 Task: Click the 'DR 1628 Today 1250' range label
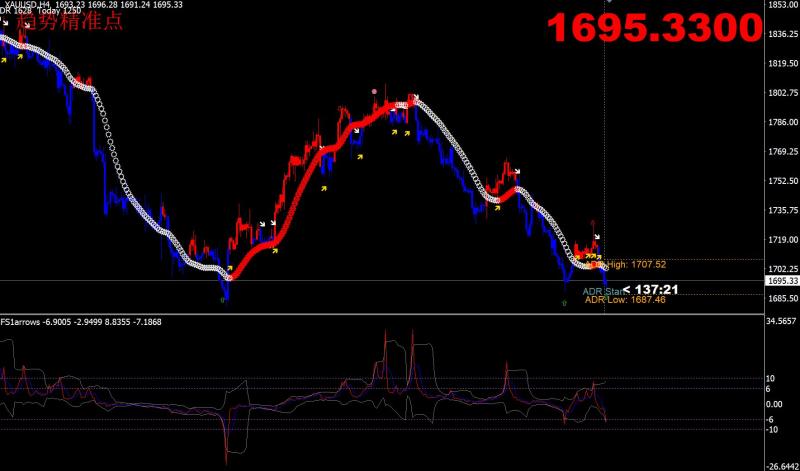coord(40,11)
